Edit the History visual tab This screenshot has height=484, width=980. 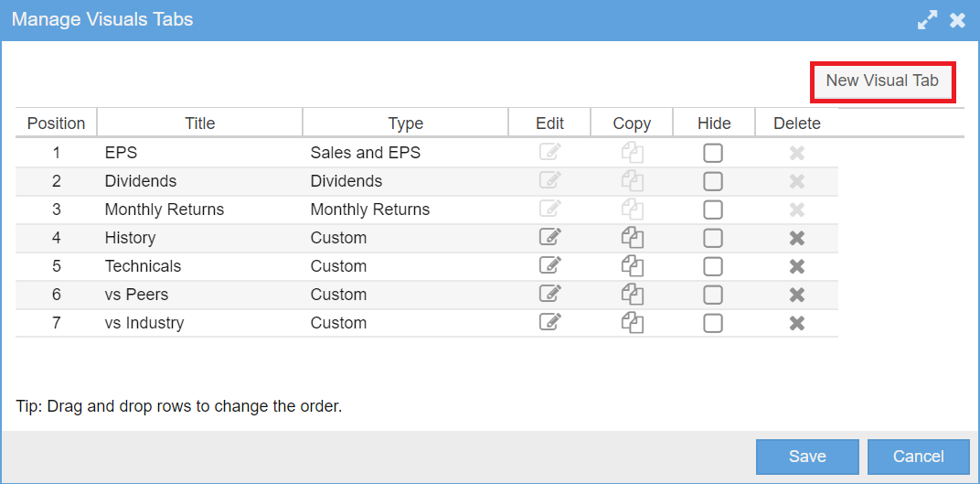pyautogui.click(x=549, y=238)
